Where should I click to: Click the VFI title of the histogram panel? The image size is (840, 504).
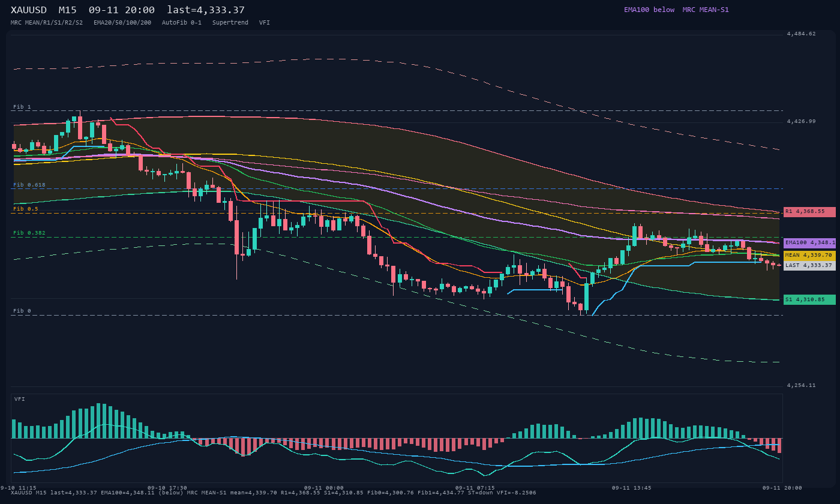(x=20, y=399)
